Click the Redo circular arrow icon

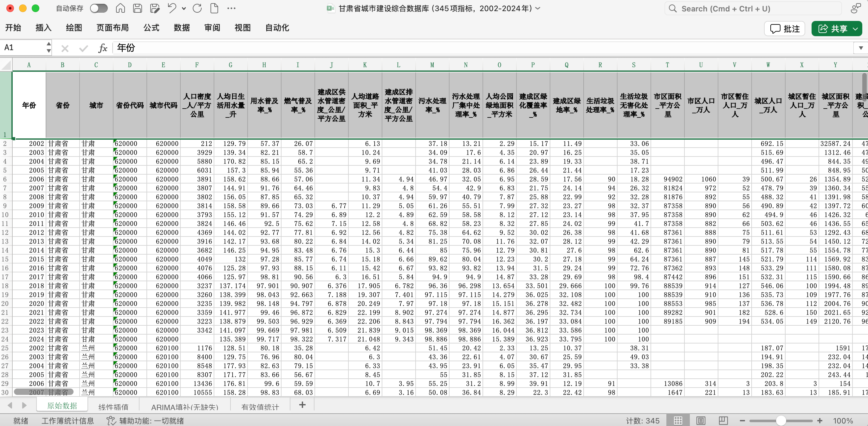click(x=197, y=9)
